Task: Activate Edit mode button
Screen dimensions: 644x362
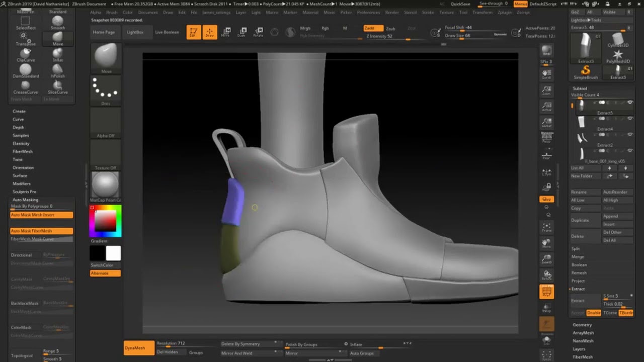Action: [x=194, y=32]
